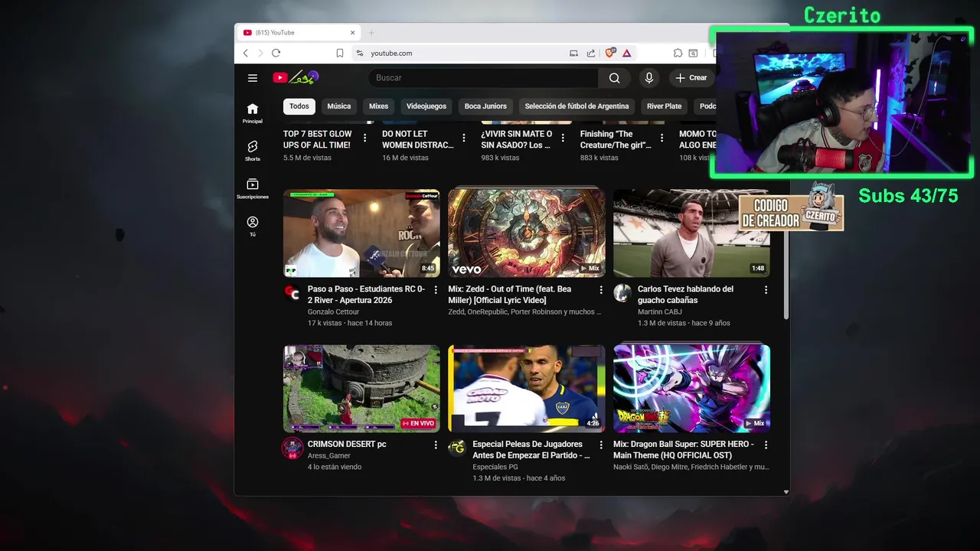This screenshot has width=980, height=551.
Task: Open options for TOP 7 BEST GLOW UPS
Action: coord(364,139)
